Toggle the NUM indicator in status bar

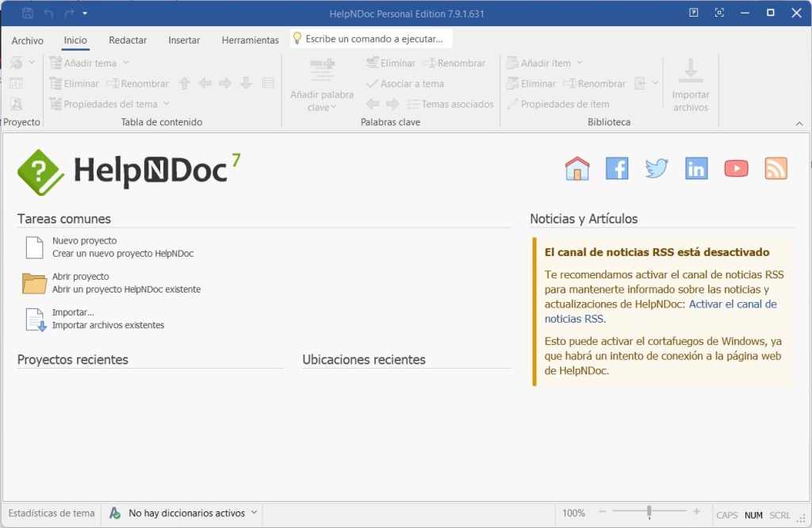[753, 515]
